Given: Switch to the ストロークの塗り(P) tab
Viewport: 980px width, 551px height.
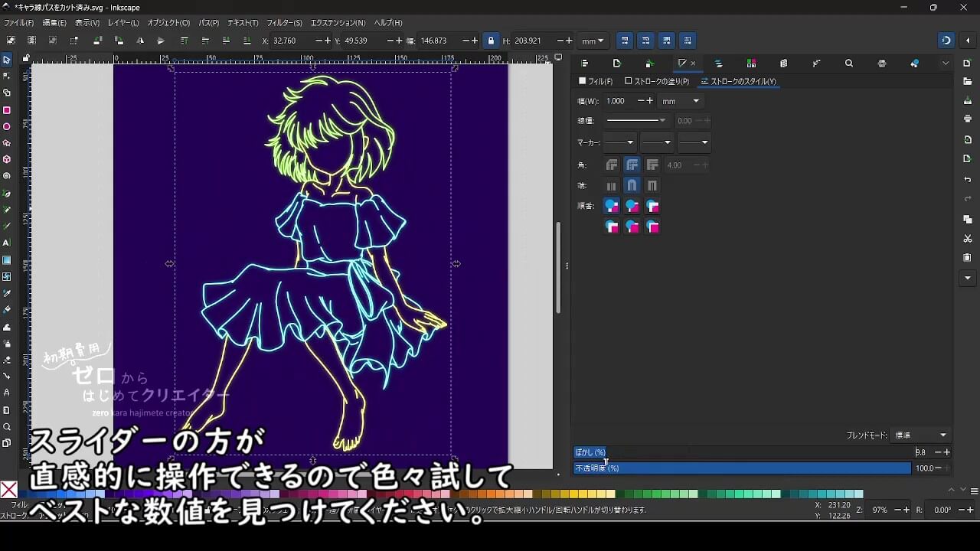Looking at the screenshot, I should click(x=657, y=81).
